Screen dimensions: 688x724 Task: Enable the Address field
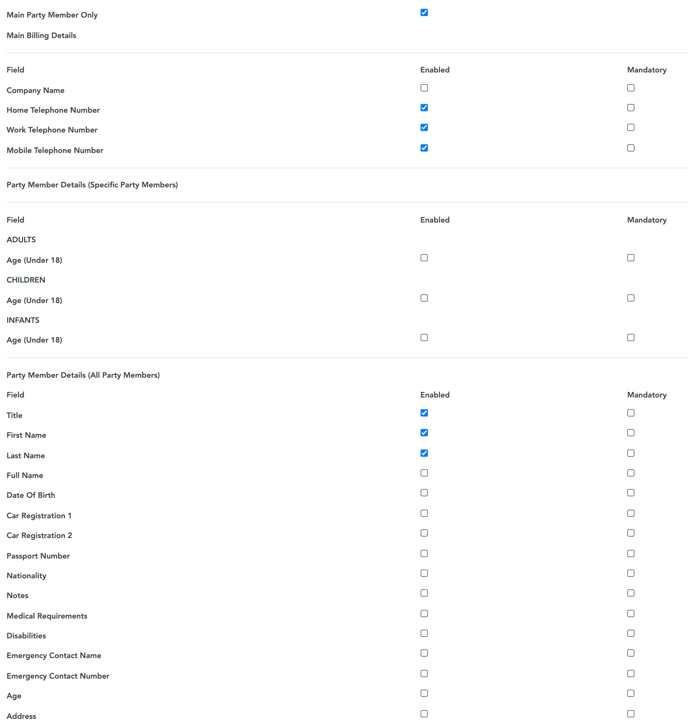tap(424, 714)
